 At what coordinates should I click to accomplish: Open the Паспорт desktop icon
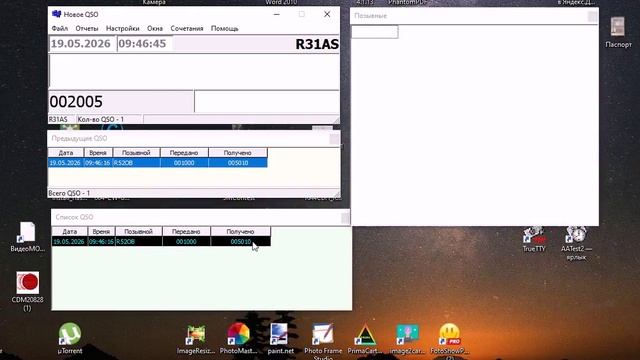[x=618, y=32]
